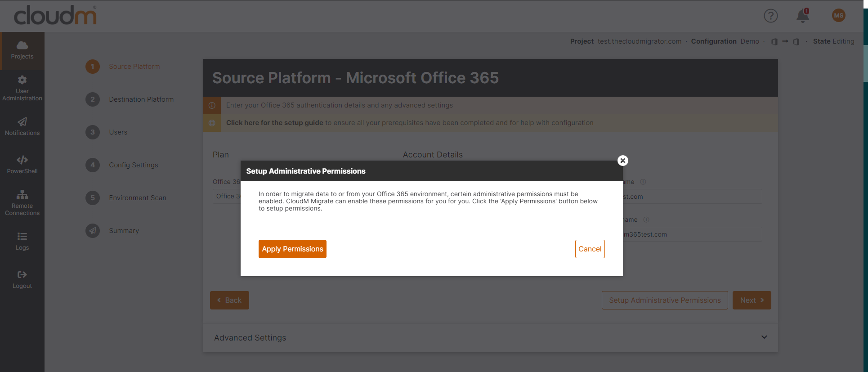868x372 pixels.
Task: Open PowerShell in the sidebar
Action: click(x=22, y=165)
